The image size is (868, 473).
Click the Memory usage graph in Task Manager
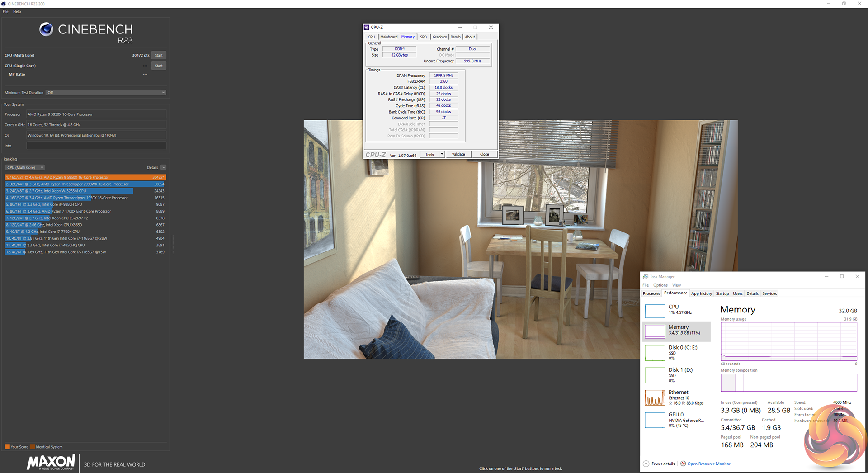coord(788,341)
